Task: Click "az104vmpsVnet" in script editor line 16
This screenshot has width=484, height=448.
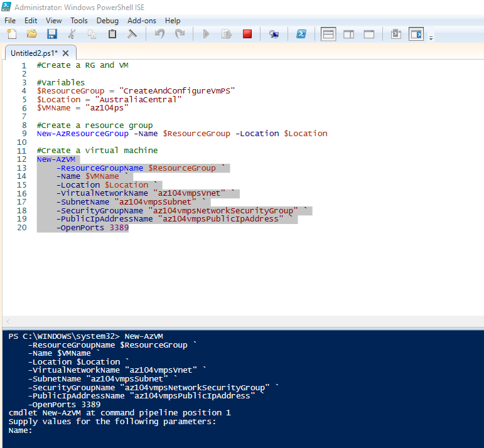Action: pyautogui.click(x=189, y=193)
